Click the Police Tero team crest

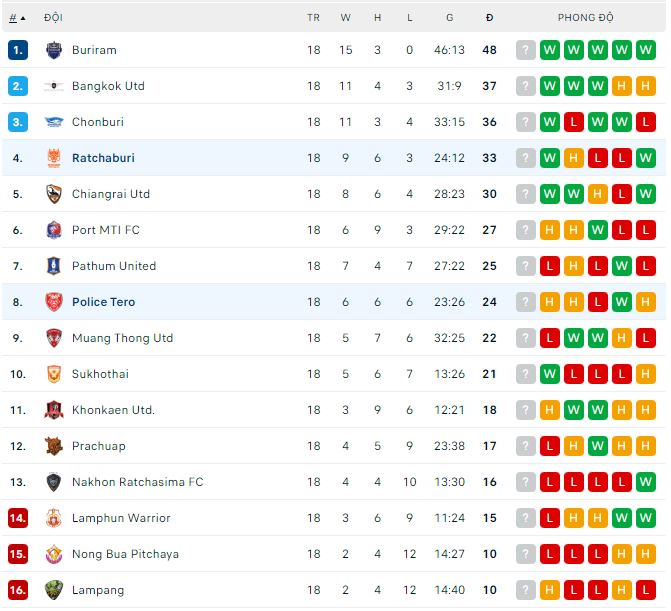[54, 302]
